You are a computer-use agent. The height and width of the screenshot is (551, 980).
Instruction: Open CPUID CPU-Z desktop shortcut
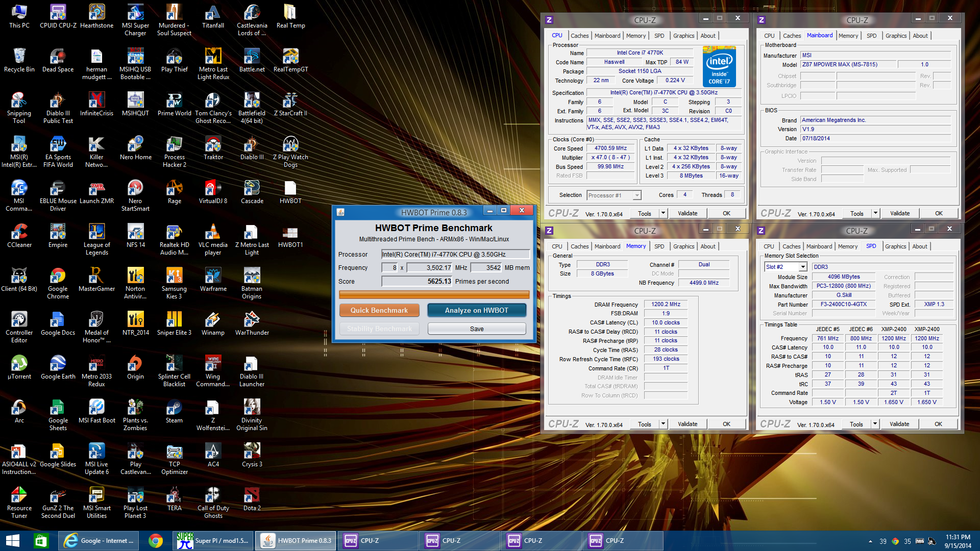click(x=58, y=16)
